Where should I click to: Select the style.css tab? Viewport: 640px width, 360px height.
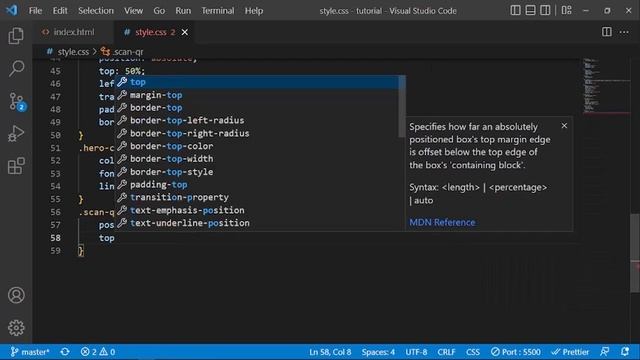pos(155,32)
